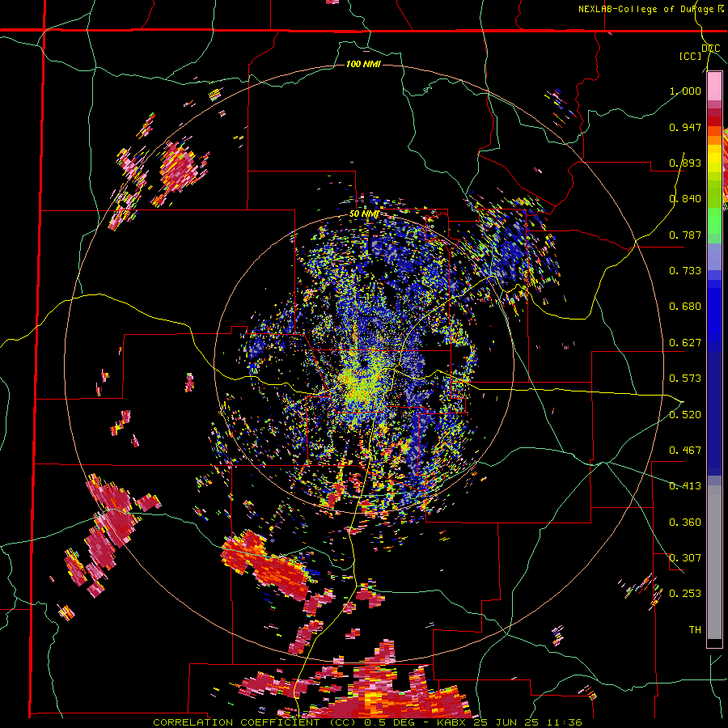Click the Correlation Coefficient KABX caption text
The height and width of the screenshot is (728, 728).
point(367,722)
